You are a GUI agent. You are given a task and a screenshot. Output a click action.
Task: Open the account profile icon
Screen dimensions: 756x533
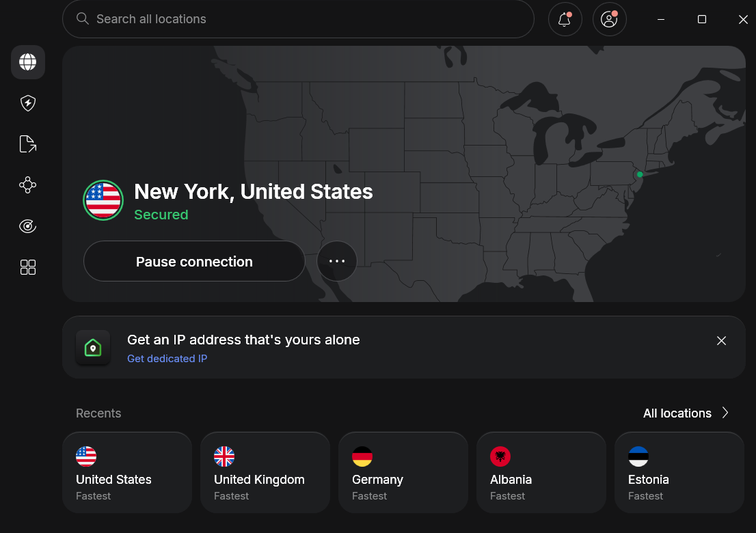[609, 19]
